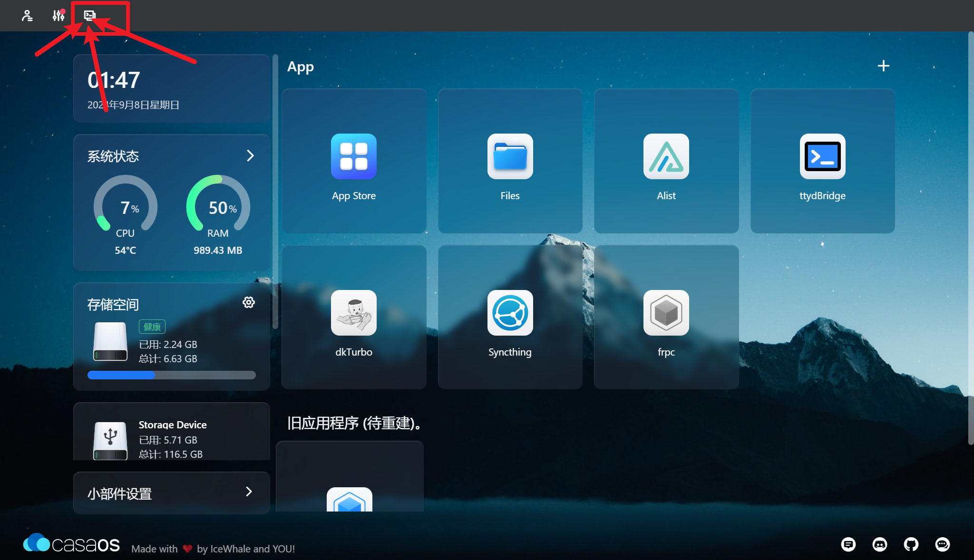Open the legacy app blue cube icon
974x560 pixels.
pyautogui.click(x=349, y=499)
